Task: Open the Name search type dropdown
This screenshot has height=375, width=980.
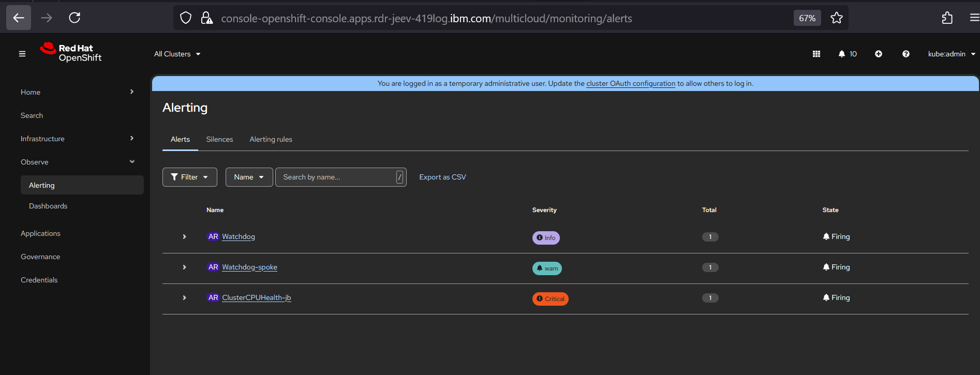Action: coord(249,177)
